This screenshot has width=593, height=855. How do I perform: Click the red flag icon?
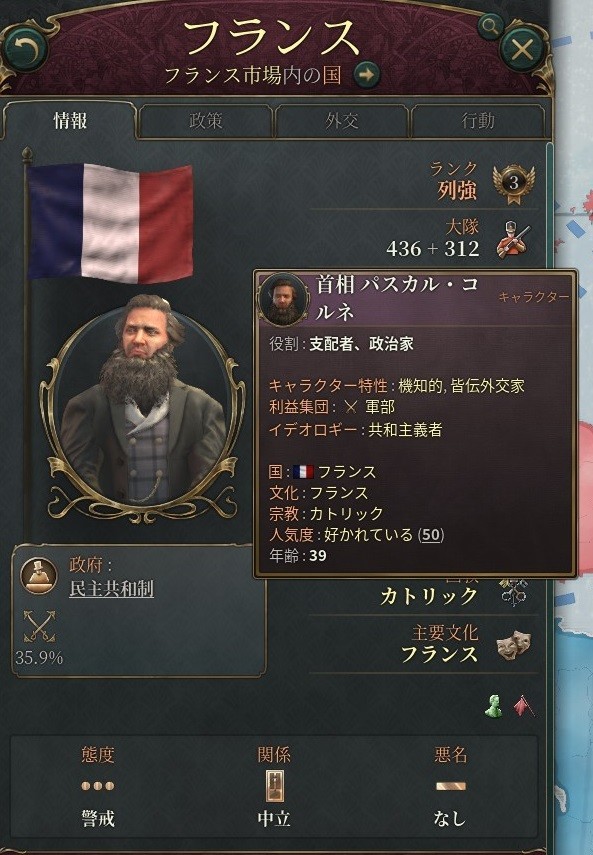pos(524,706)
